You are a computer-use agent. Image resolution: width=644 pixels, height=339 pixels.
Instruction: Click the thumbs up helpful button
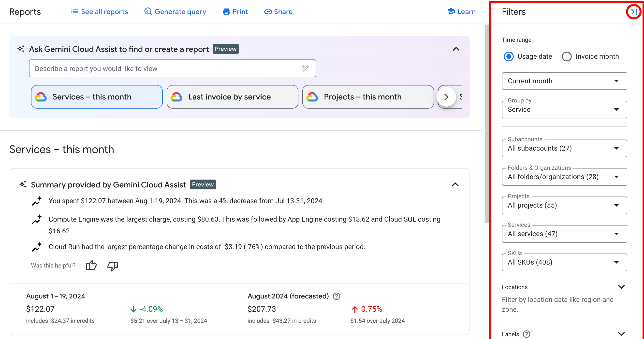pos(91,265)
